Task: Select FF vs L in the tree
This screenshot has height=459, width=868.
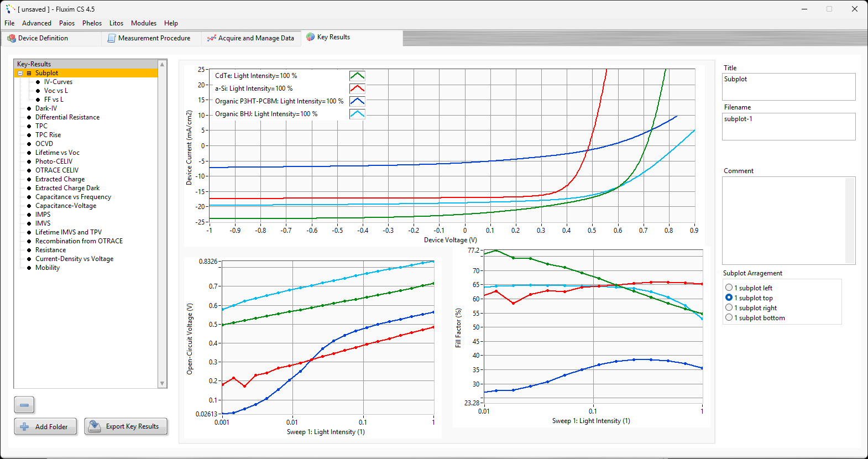Action: point(54,100)
